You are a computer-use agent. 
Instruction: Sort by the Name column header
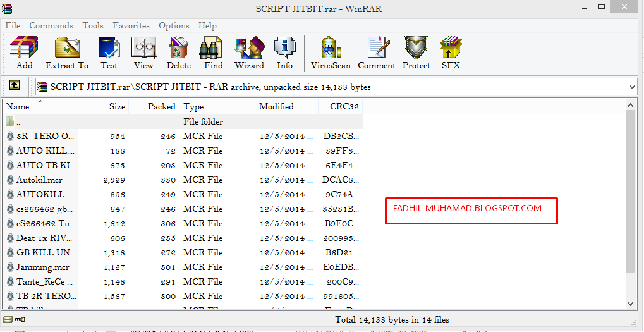pyautogui.click(x=40, y=106)
